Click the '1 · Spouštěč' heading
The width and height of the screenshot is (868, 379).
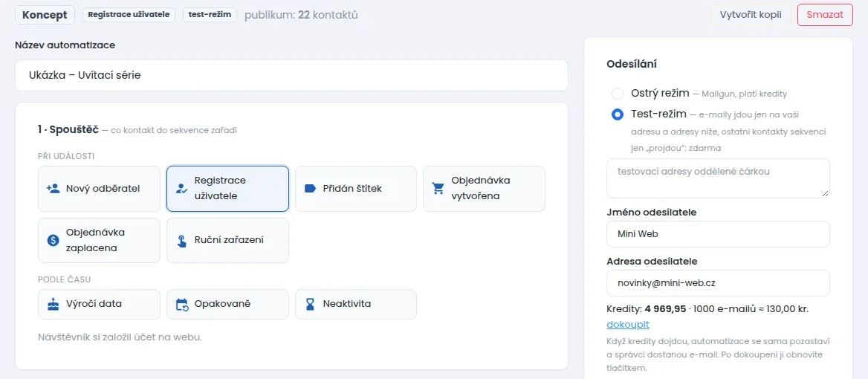click(x=68, y=130)
